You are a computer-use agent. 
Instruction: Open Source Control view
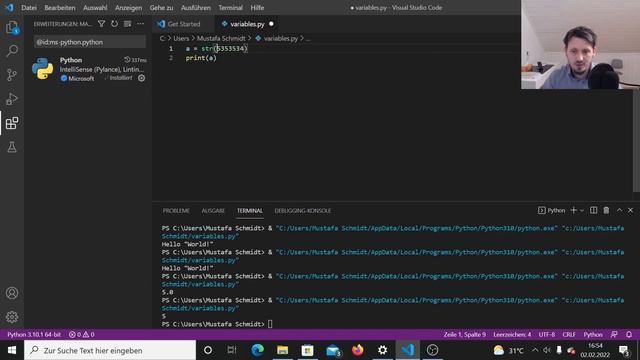point(12,75)
